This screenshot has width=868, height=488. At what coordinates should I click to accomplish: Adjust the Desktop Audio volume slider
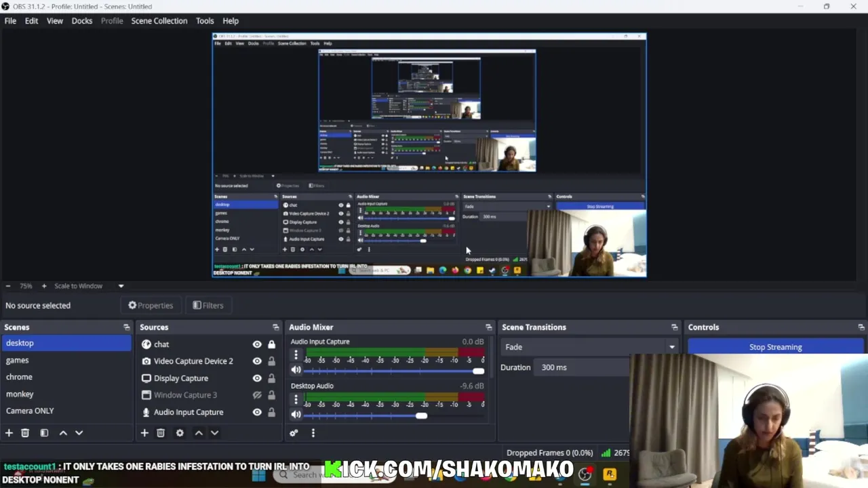point(422,415)
